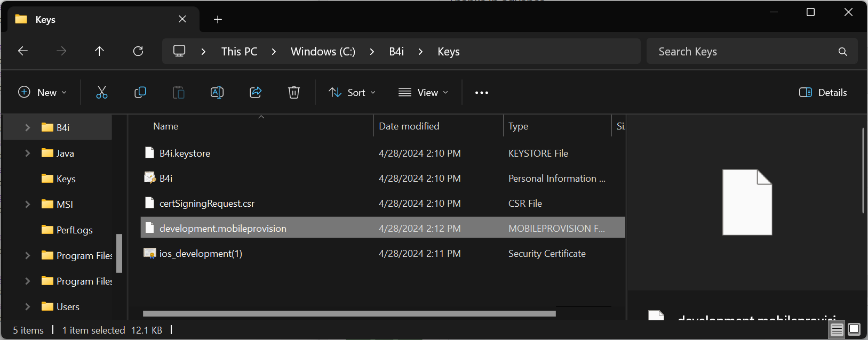This screenshot has height=340, width=868.
Task: Click the Cut scissors icon
Action: point(101,93)
